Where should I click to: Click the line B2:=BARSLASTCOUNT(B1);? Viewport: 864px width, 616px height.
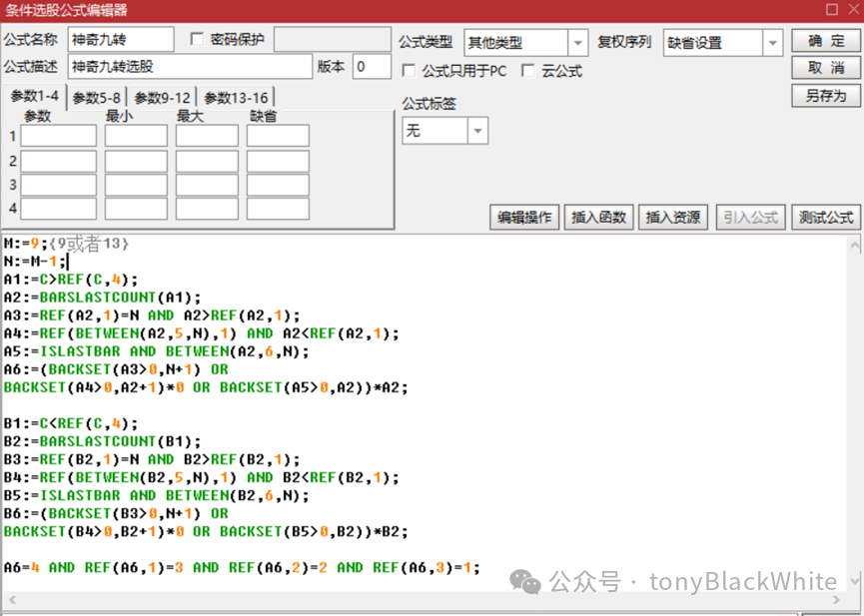click(103, 441)
